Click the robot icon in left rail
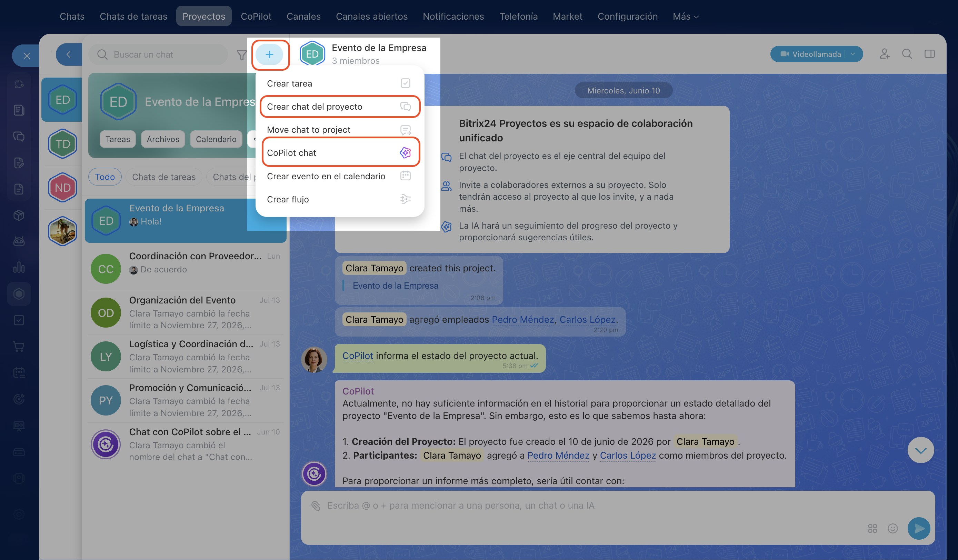Screen dimensions: 958x560 [19, 241]
